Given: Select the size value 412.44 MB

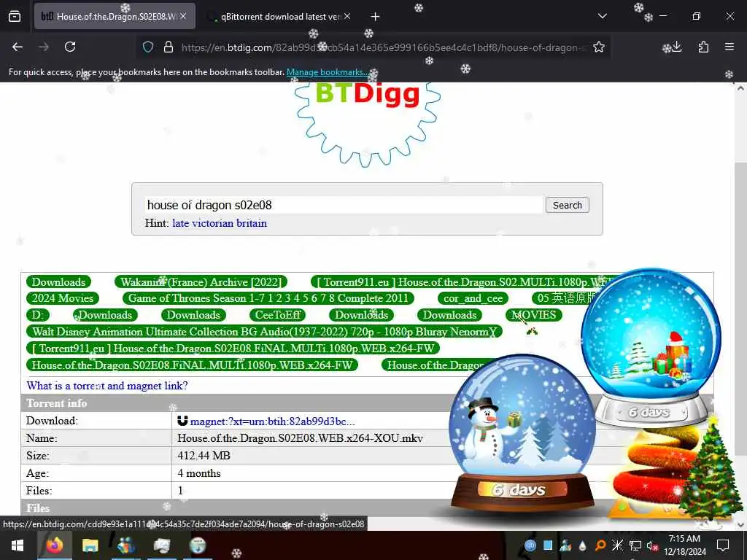Looking at the screenshot, I should coord(204,456).
